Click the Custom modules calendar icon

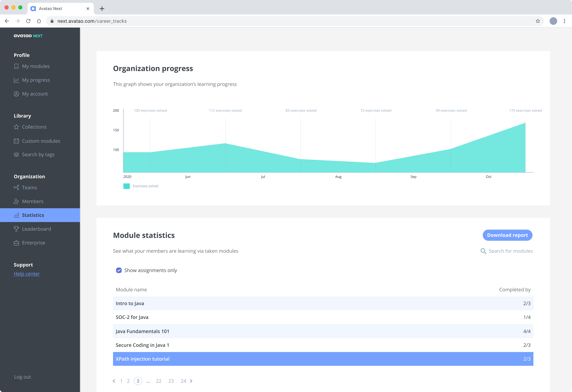click(x=16, y=141)
